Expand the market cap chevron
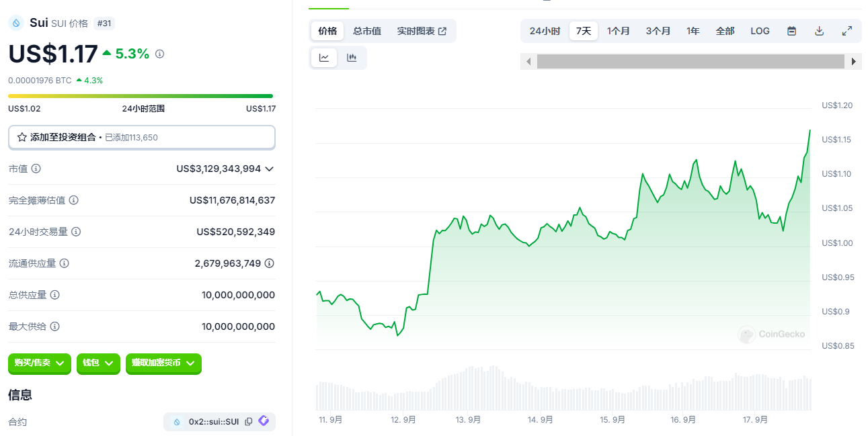Image resolution: width=868 pixels, height=436 pixels. [x=269, y=169]
